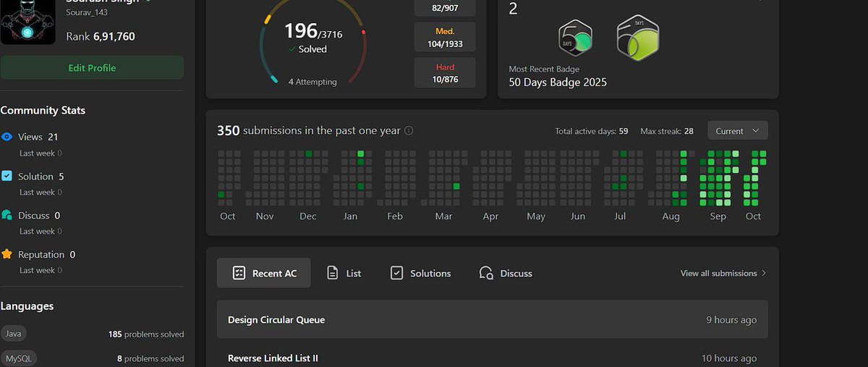This screenshot has height=367, width=868.
Task: Click 350 submissions in the past year text
Action: 309,130
